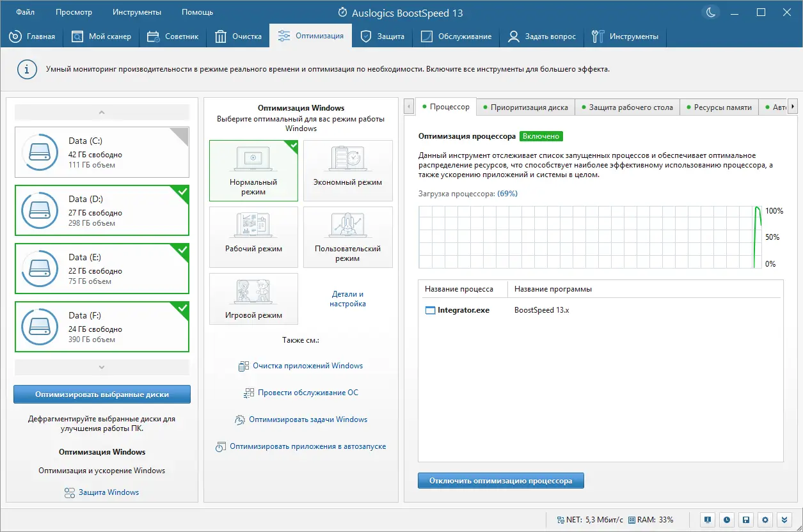Open the Инструменты menu in menu bar

(137, 12)
